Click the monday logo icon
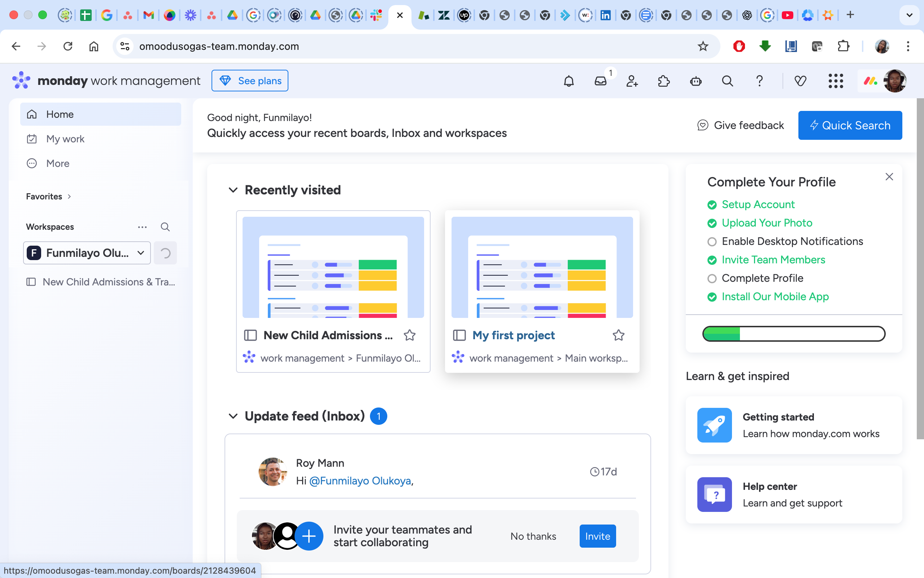Image resolution: width=924 pixels, height=578 pixels. 21,80
